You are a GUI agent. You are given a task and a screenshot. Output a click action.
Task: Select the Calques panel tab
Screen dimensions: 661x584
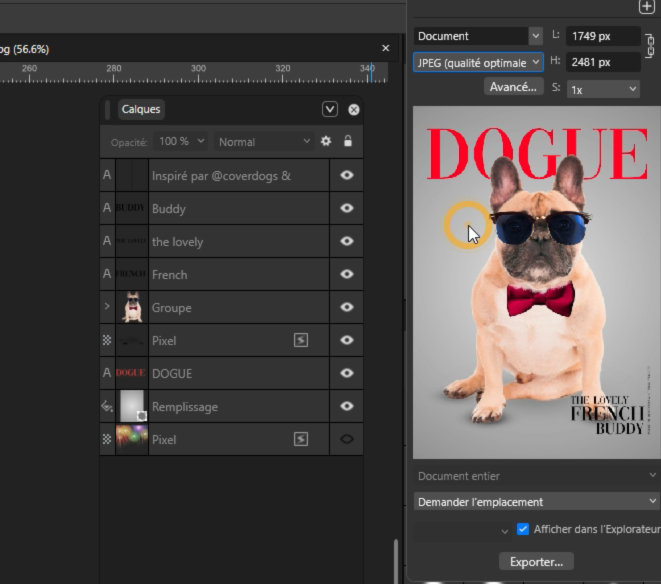(x=141, y=110)
